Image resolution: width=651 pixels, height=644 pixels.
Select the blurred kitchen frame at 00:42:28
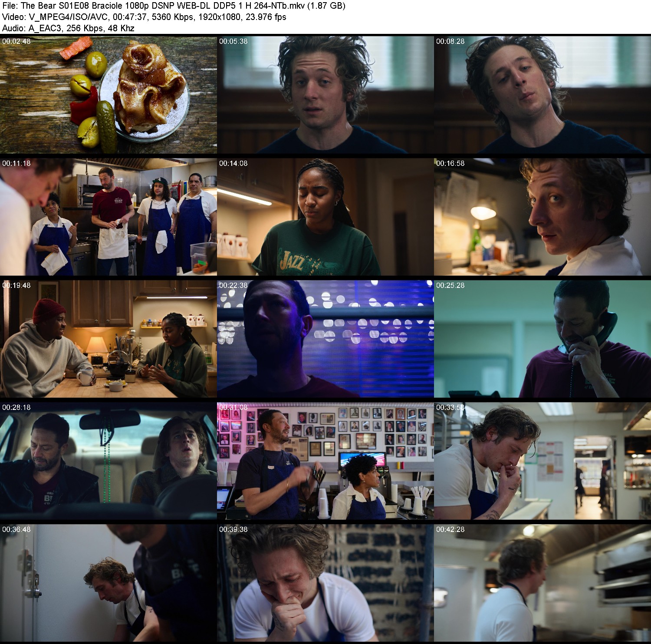pos(542,583)
